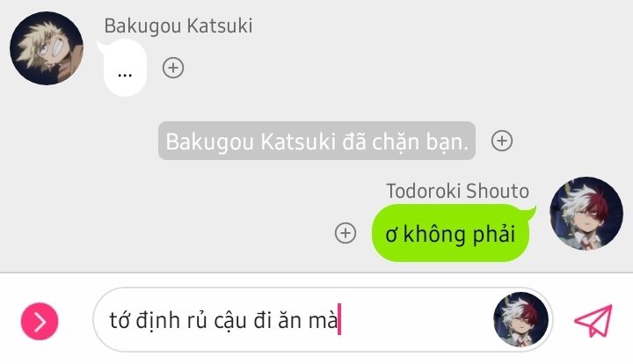
Task: Expand options with the pink chevron button
Action: [40, 321]
